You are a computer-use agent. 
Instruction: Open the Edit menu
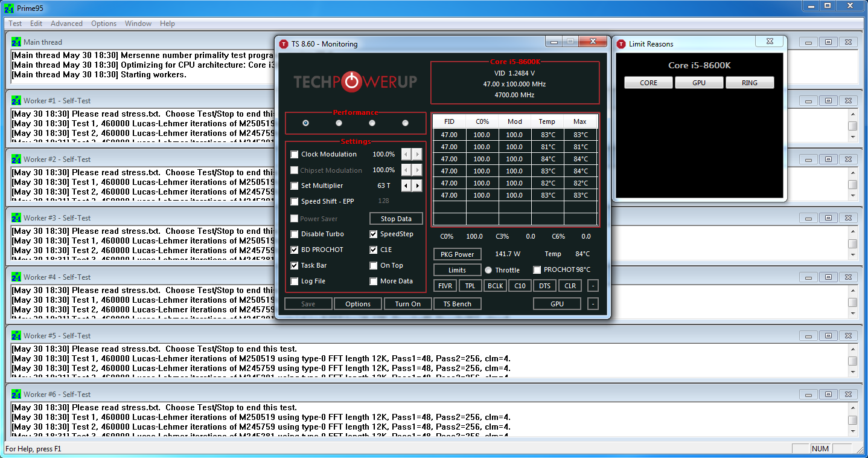(36, 24)
